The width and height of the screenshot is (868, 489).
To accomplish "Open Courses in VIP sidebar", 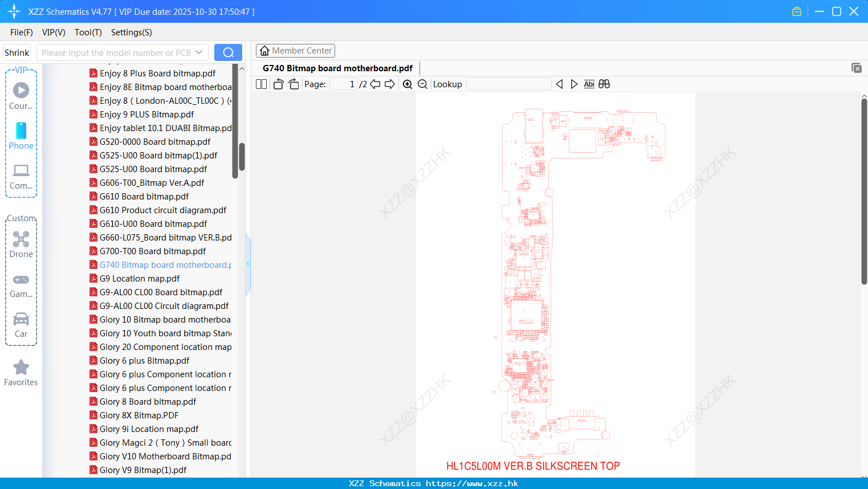I will [x=21, y=96].
